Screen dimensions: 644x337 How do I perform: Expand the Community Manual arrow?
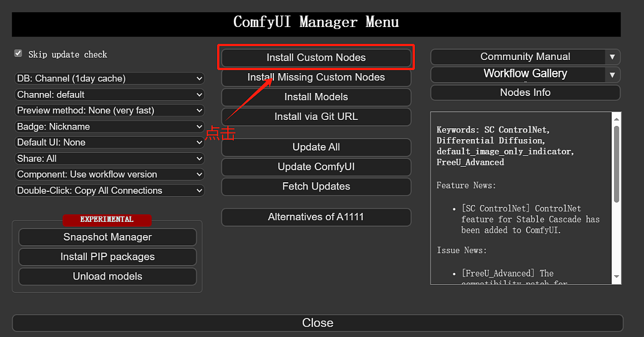[x=612, y=57]
